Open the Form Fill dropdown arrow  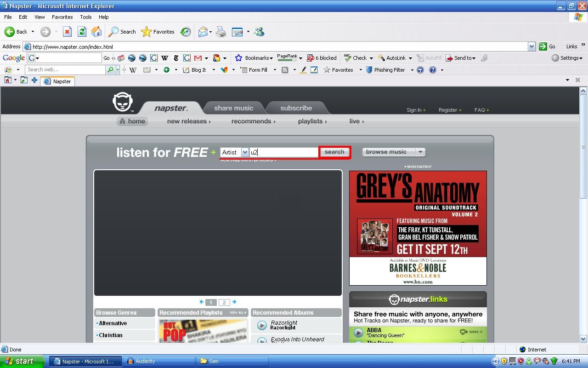[x=275, y=70]
